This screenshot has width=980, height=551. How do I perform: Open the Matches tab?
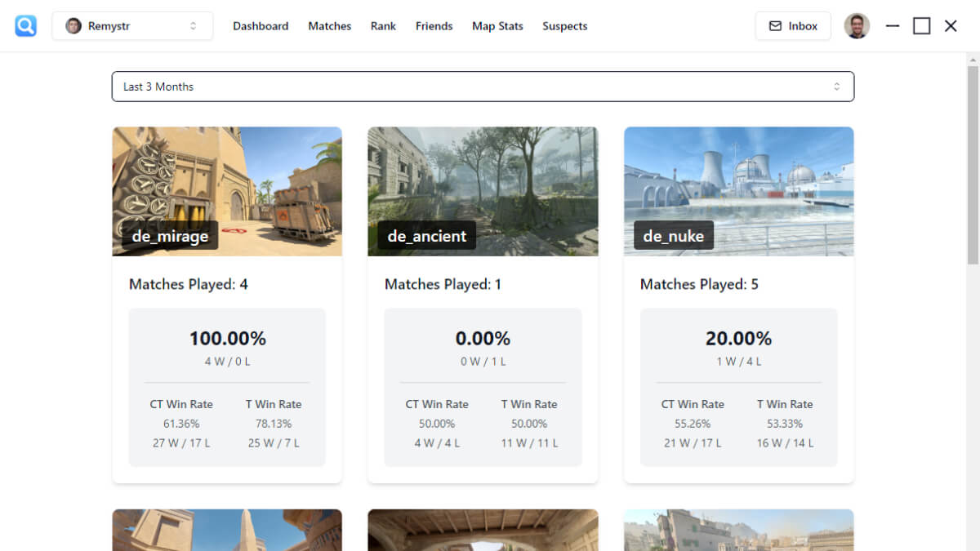pos(329,26)
